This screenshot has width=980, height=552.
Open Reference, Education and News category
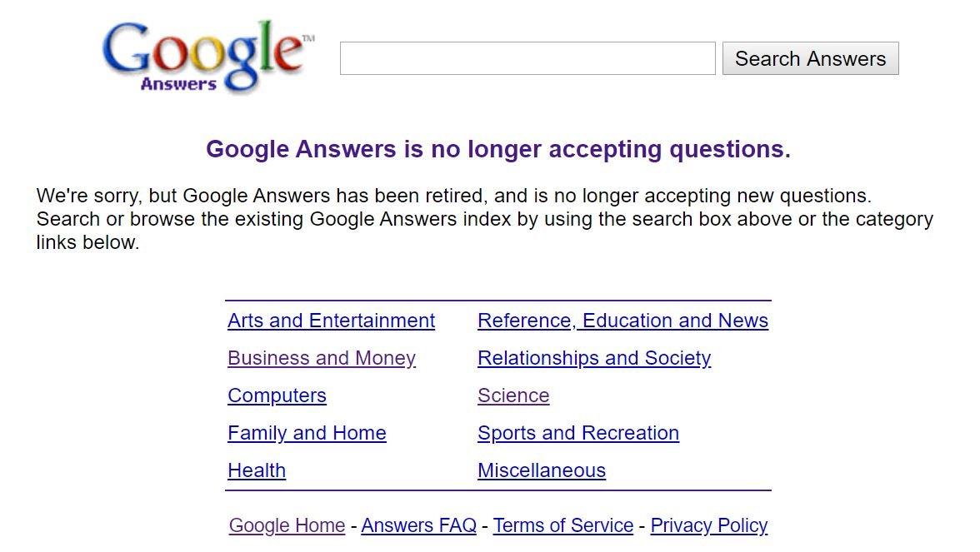point(622,321)
